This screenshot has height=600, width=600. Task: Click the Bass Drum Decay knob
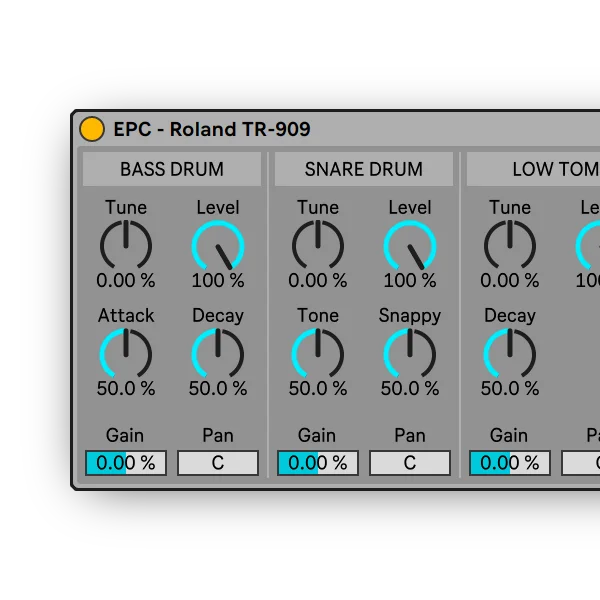coord(218,353)
